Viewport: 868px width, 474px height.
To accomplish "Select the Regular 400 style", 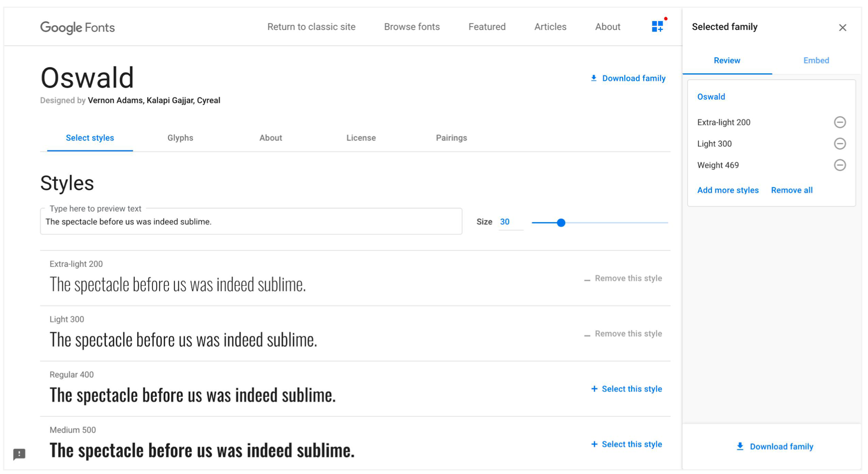I will click(626, 389).
